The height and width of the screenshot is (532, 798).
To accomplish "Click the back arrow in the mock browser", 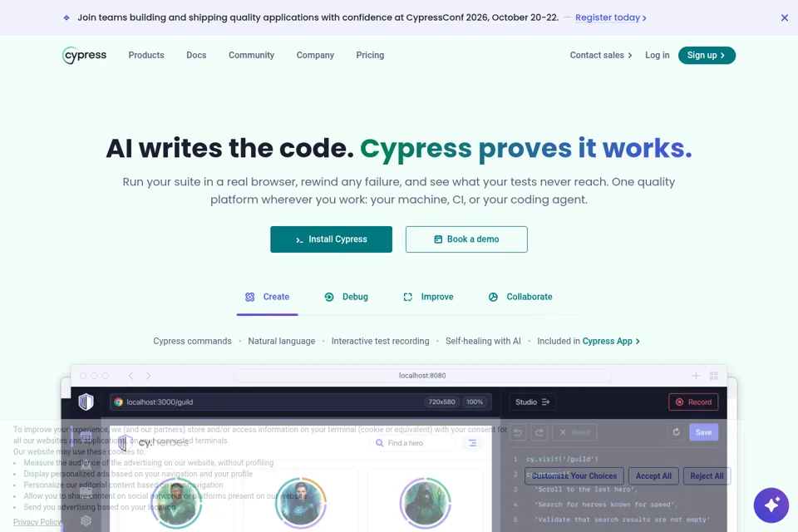I will (x=131, y=376).
